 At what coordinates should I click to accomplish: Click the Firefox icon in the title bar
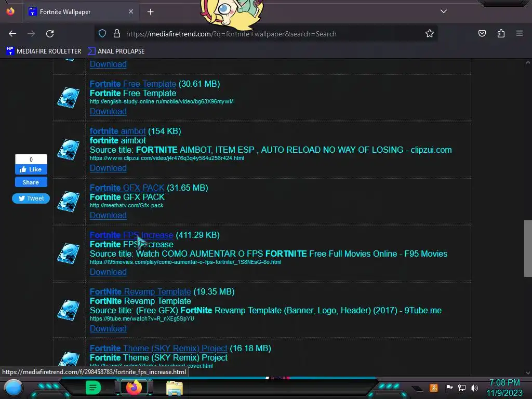[10, 11]
